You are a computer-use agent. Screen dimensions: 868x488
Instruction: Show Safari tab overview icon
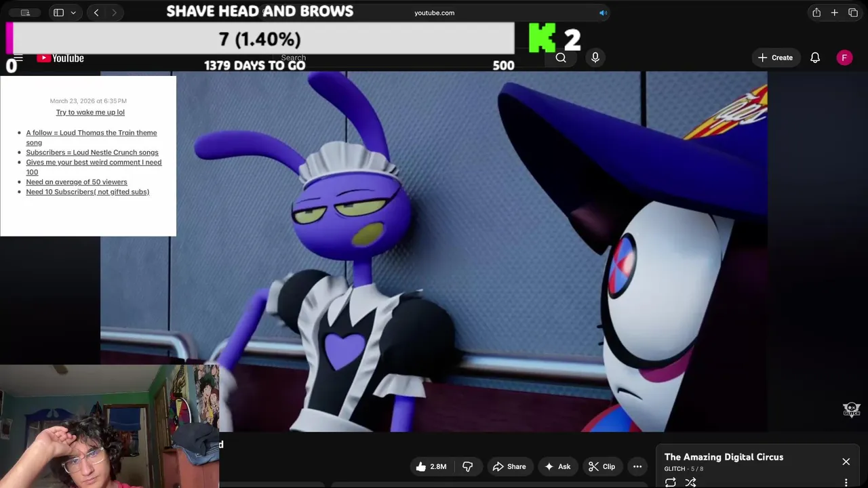pos(853,12)
